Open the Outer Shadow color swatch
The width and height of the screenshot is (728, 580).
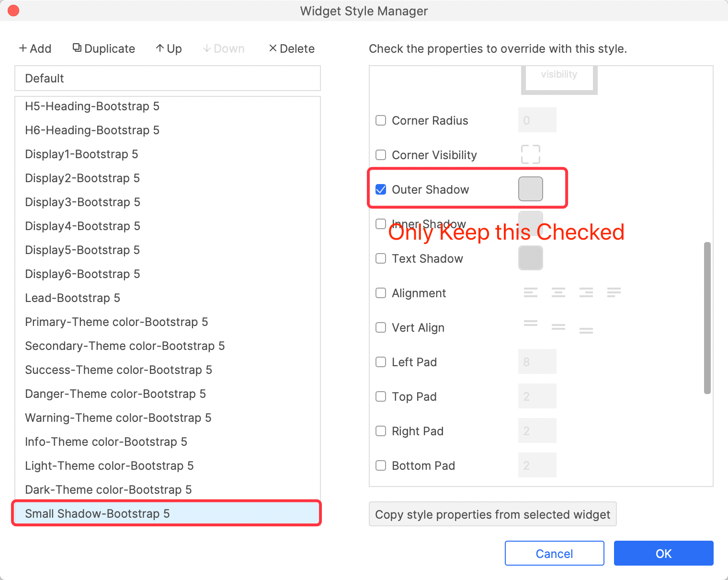pos(530,189)
